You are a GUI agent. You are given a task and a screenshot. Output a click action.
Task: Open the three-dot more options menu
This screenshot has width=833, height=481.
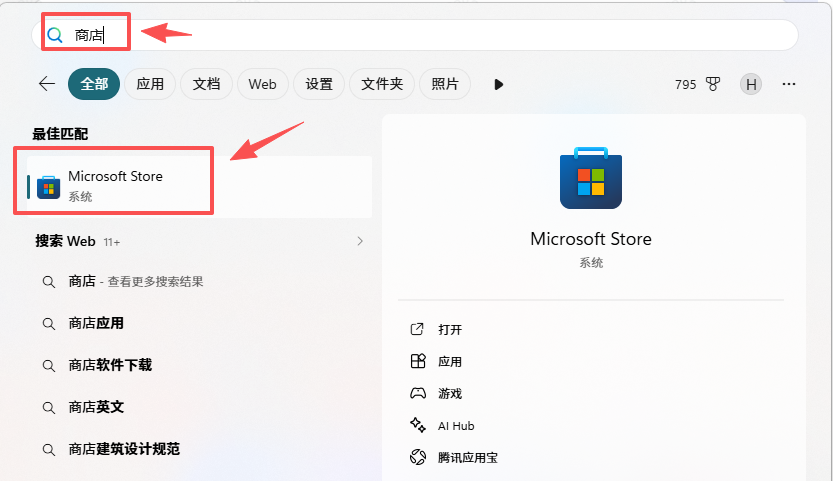coord(789,84)
